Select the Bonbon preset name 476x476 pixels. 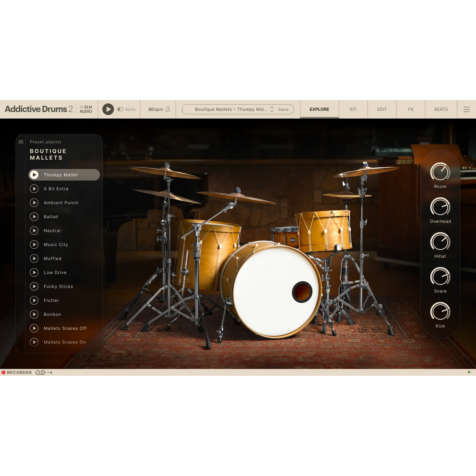(x=52, y=314)
